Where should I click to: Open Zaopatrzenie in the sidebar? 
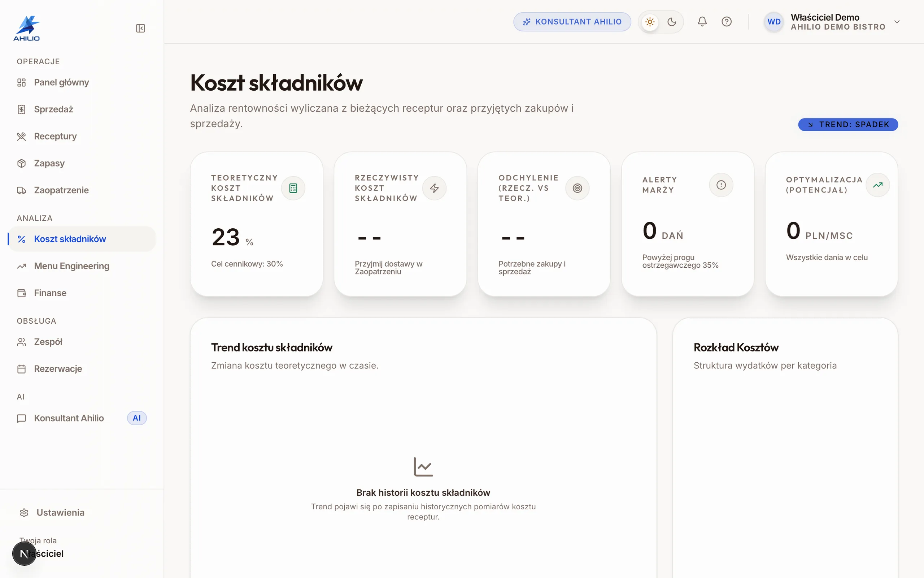point(82,190)
